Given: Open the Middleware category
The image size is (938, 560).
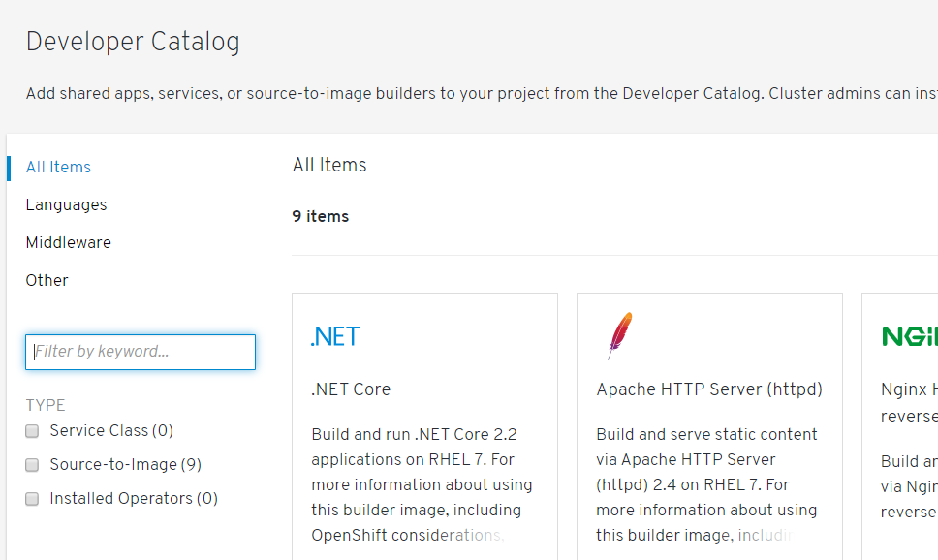Looking at the screenshot, I should point(68,242).
